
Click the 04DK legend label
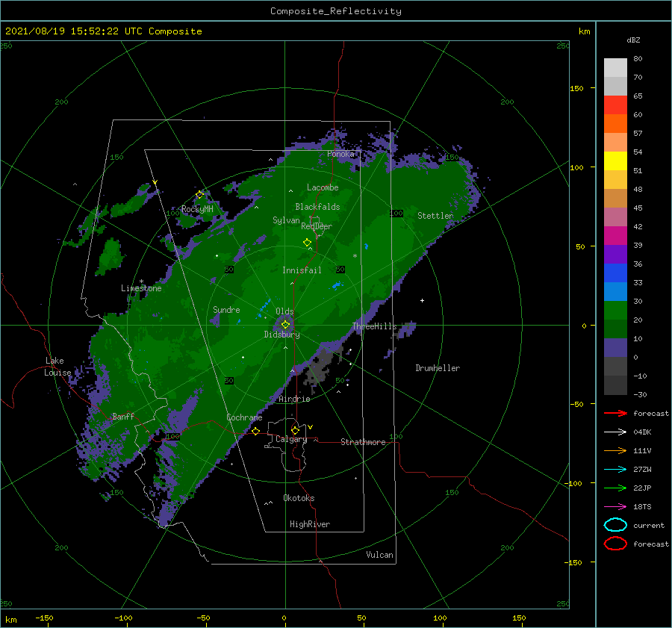pyautogui.click(x=642, y=432)
